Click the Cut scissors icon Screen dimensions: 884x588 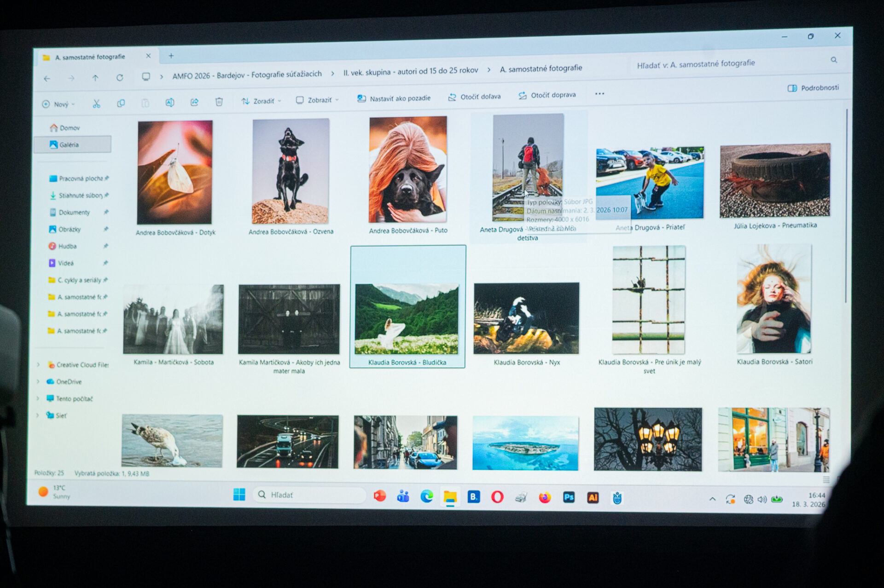pos(96,104)
